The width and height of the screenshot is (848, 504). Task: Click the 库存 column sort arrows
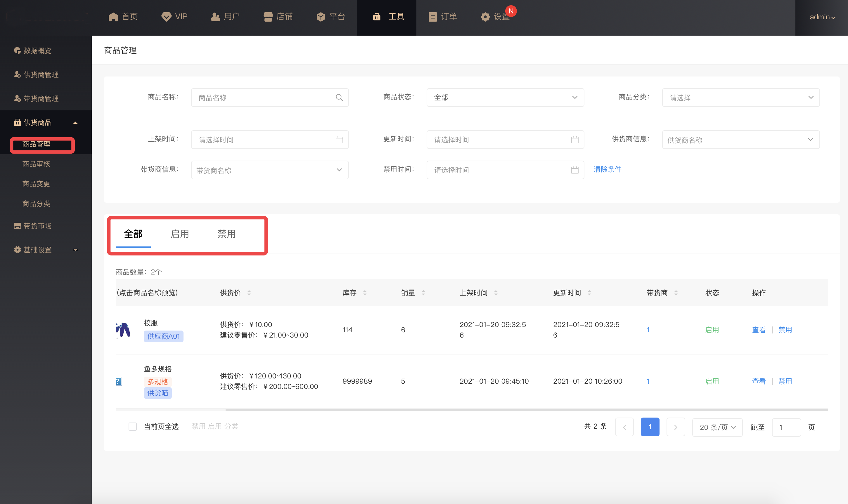(365, 293)
